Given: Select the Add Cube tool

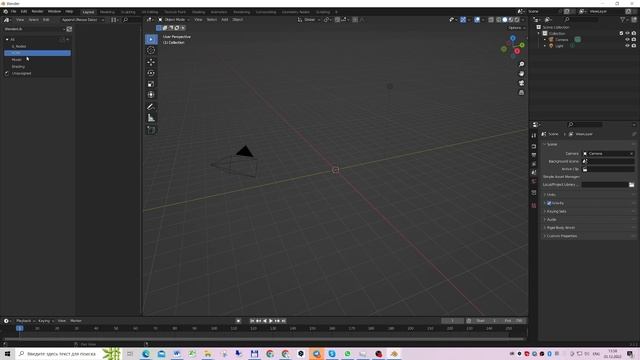Looking at the screenshot, I should click(151, 130).
